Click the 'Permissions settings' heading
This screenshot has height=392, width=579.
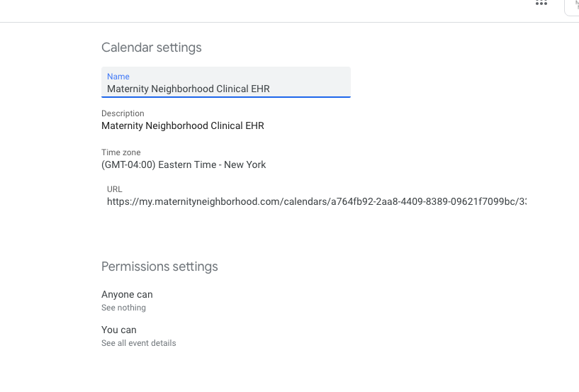[x=159, y=267]
